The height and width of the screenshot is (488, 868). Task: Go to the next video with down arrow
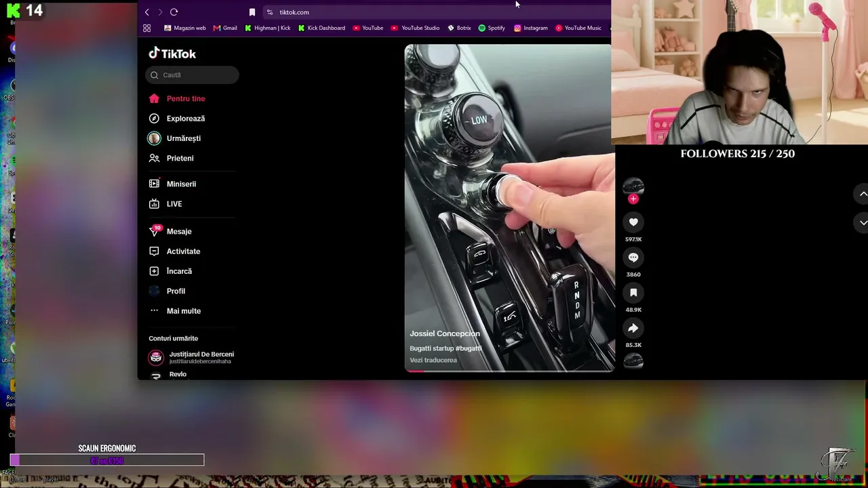point(863,222)
